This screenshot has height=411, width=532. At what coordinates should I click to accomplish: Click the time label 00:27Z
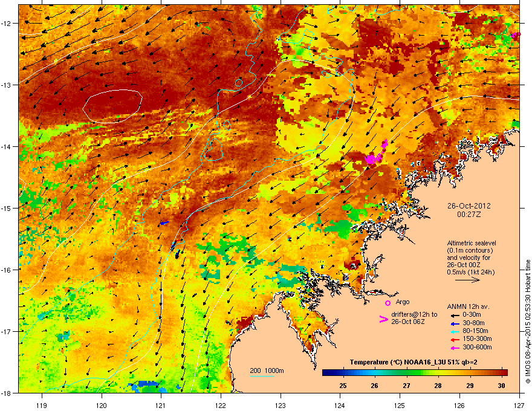pyautogui.click(x=469, y=215)
